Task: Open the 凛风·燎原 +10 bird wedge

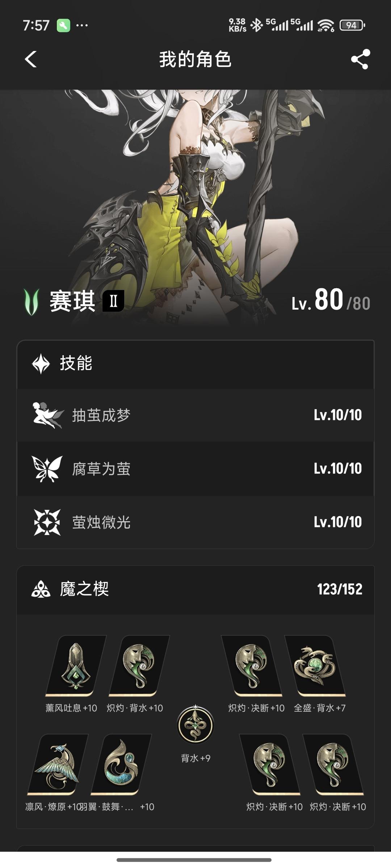Action: [x=57, y=765]
